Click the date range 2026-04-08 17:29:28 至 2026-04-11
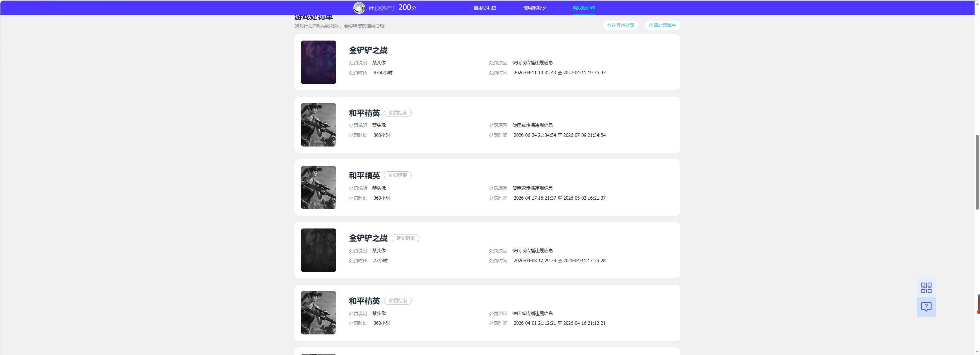Viewport: 980px width, 355px height. click(559, 261)
